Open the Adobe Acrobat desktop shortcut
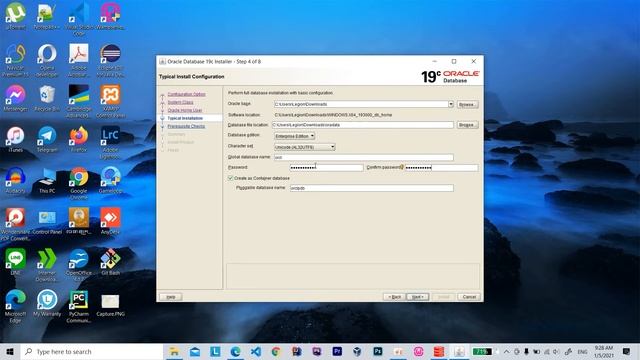Viewport: 640px width, 360px height. coord(79,60)
